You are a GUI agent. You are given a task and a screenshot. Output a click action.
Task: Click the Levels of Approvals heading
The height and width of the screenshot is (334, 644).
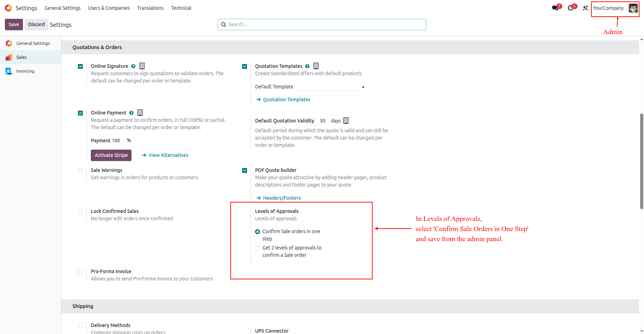[x=277, y=211]
